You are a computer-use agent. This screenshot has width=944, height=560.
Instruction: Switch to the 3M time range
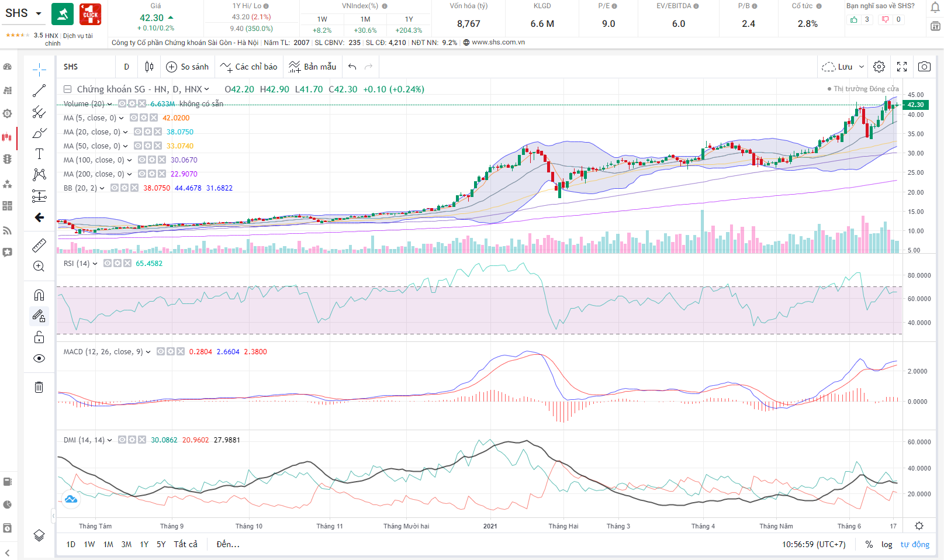point(126,544)
